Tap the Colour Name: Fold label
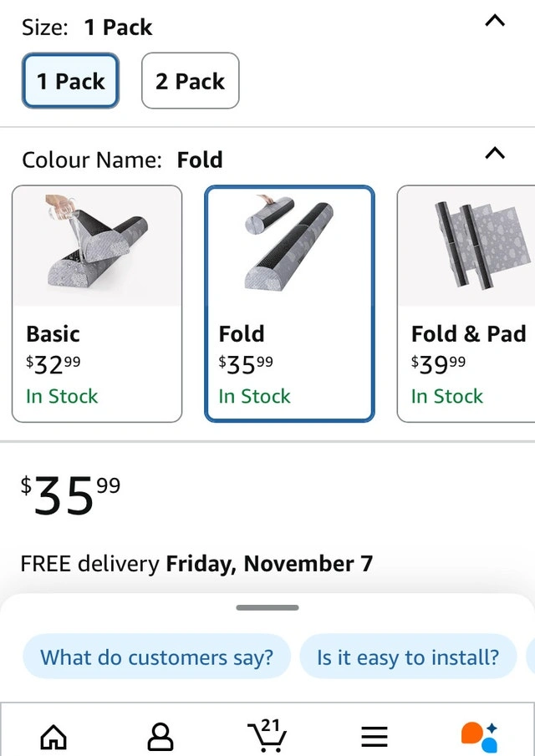Image resolution: width=535 pixels, height=756 pixels. tap(122, 160)
